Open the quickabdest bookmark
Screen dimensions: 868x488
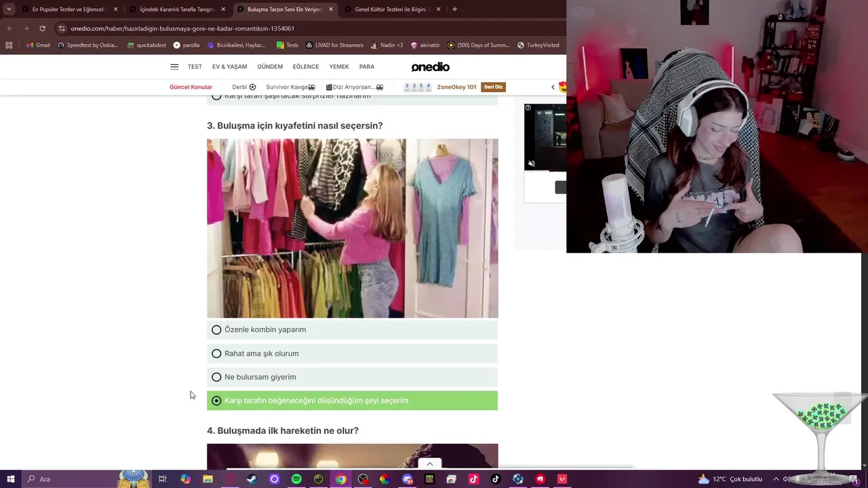[146, 45]
